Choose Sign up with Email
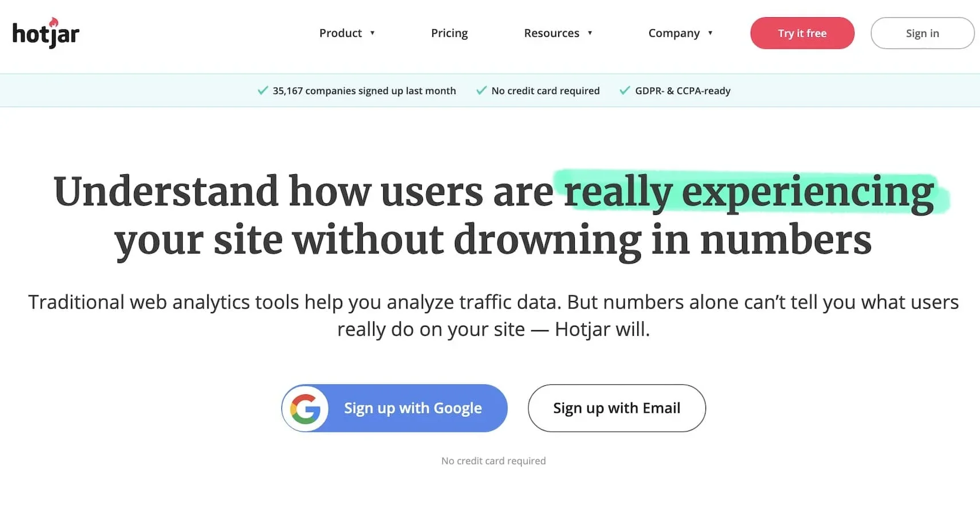 click(x=617, y=408)
